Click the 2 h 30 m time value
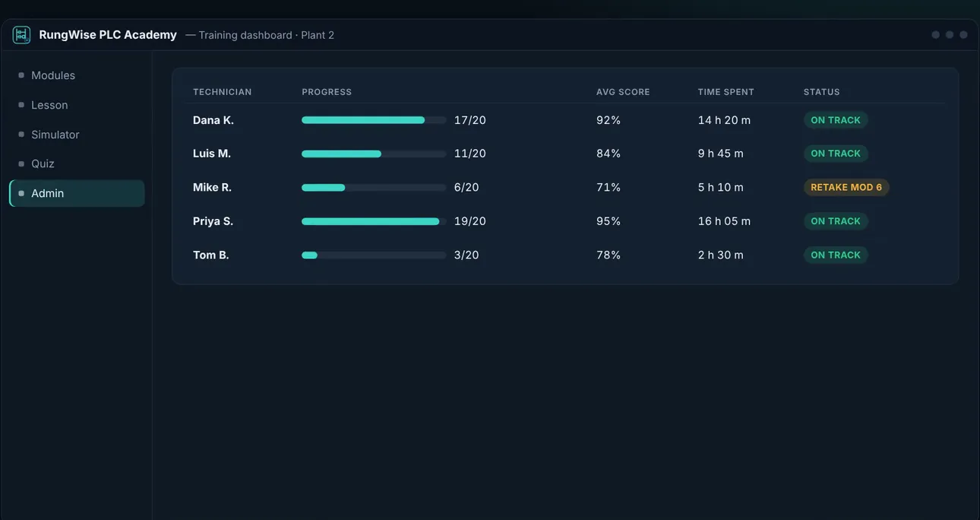This screenshot has width=980, height=520. coord(721,255)
